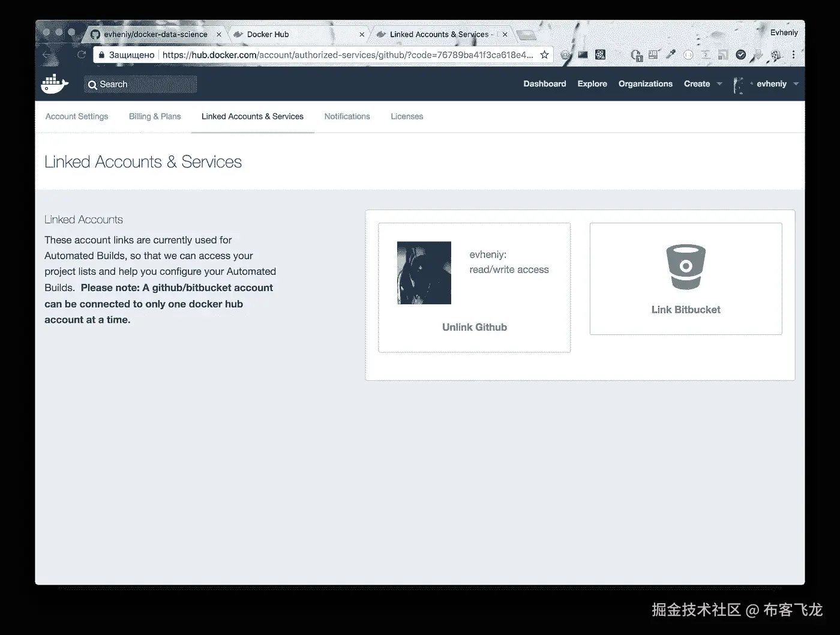Viewport: 840px width, 635px height.
Task: Expand the Create dropdown arrow
Action: point(719,84)
